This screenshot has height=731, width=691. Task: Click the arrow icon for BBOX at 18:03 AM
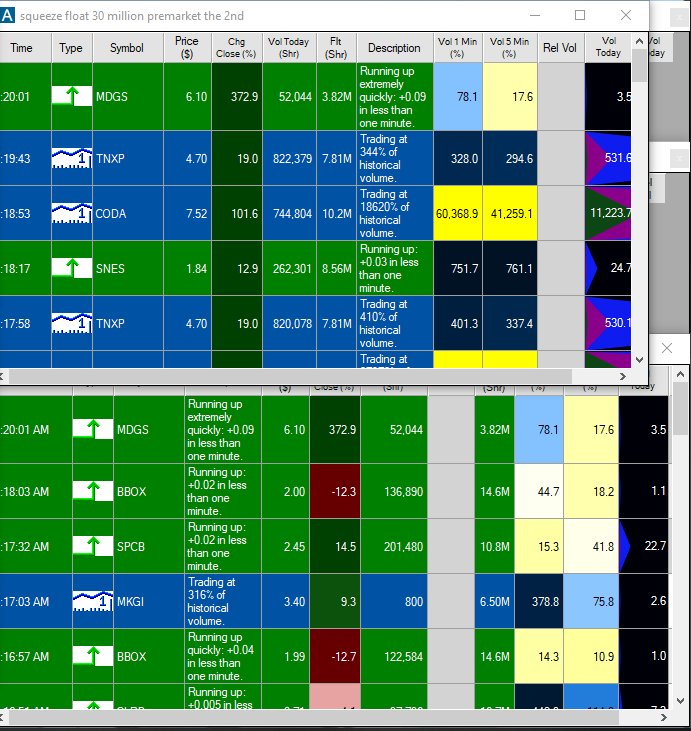tap(93, 491)
